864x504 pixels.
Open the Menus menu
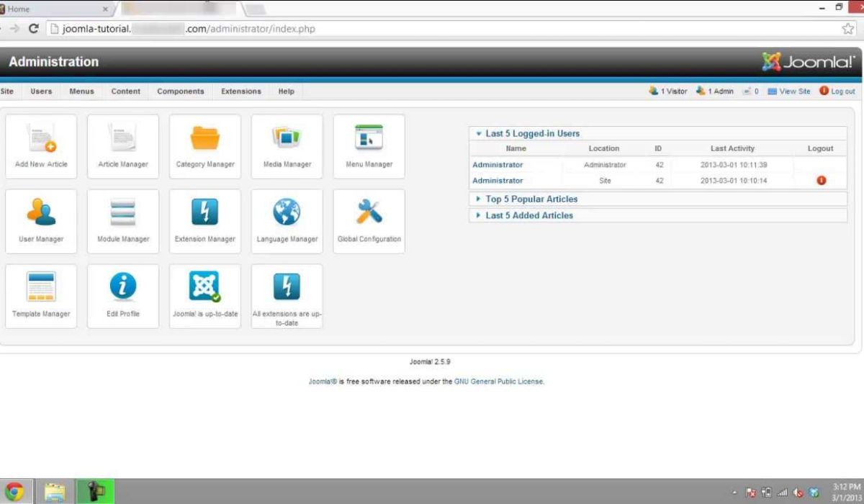(81, 91)
